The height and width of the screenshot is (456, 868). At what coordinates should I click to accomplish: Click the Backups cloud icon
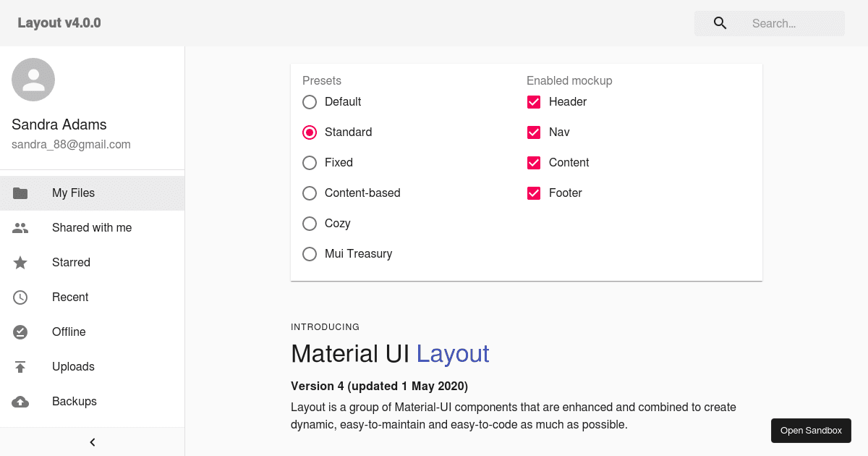click(x=20, y=401)
